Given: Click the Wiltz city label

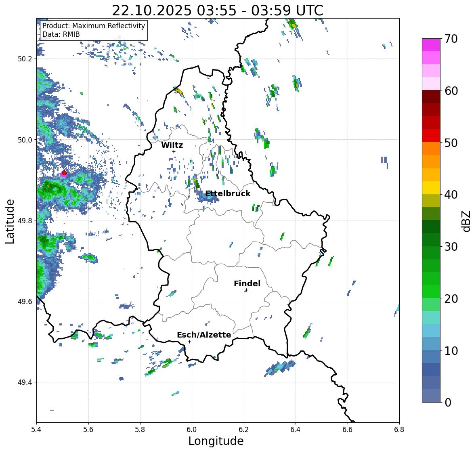Looking at the screenshot, I should (172, 145).
